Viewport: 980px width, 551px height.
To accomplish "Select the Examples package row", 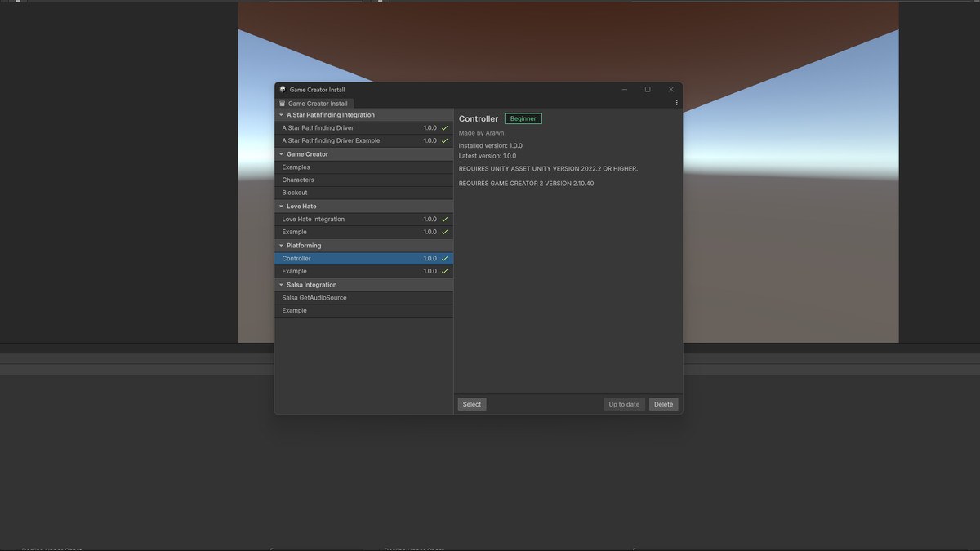I will 364,167.
